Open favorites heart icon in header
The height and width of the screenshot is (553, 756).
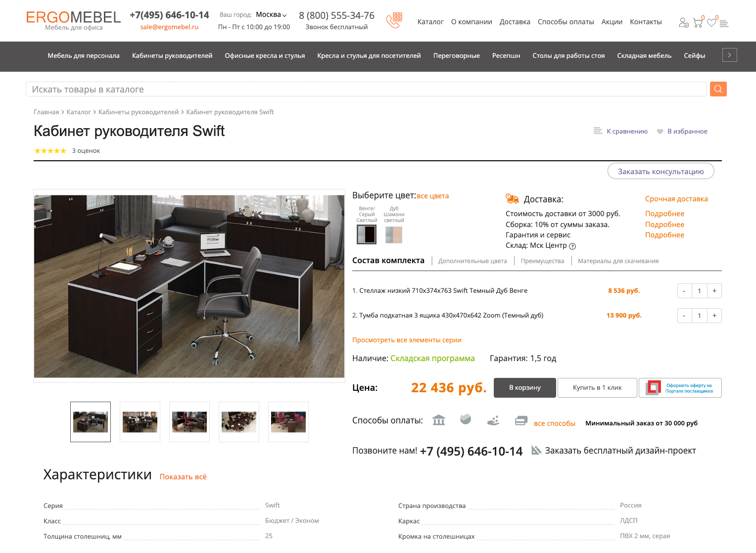[711, 23]
